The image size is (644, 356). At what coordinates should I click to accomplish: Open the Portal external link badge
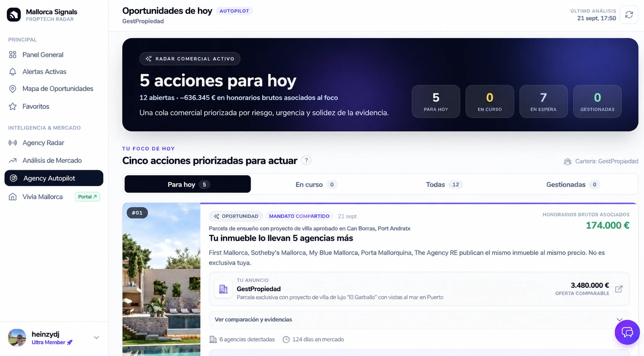(87, 197)
